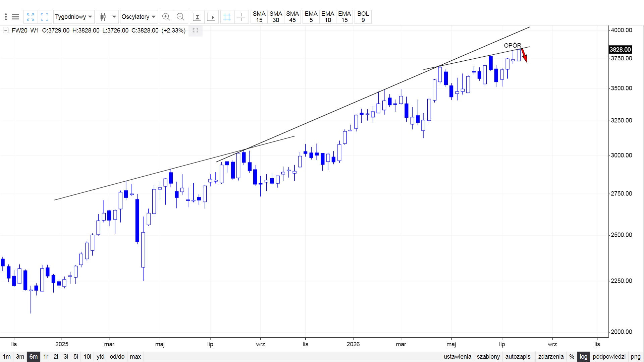Toggle the grid lines icon
644x362 pixels.
coord(227,17)
